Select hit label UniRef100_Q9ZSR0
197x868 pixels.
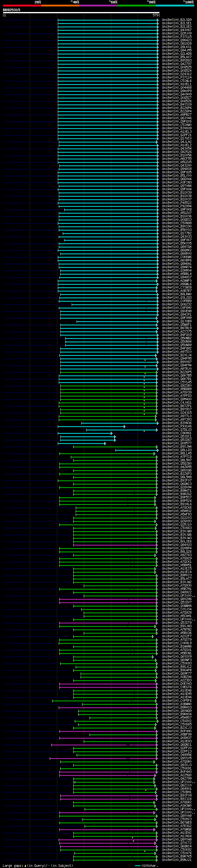click(177, 386)
